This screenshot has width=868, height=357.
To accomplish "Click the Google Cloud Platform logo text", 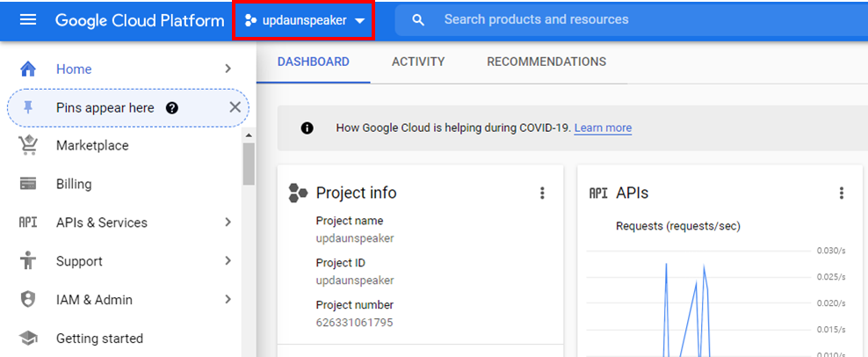I will 140,20.
